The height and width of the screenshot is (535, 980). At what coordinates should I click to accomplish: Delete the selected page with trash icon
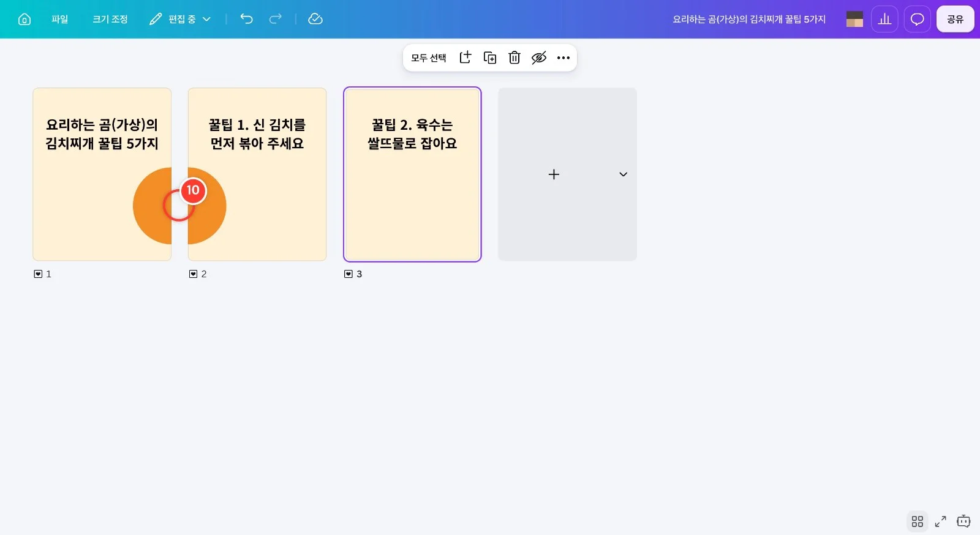pos(514,58)
